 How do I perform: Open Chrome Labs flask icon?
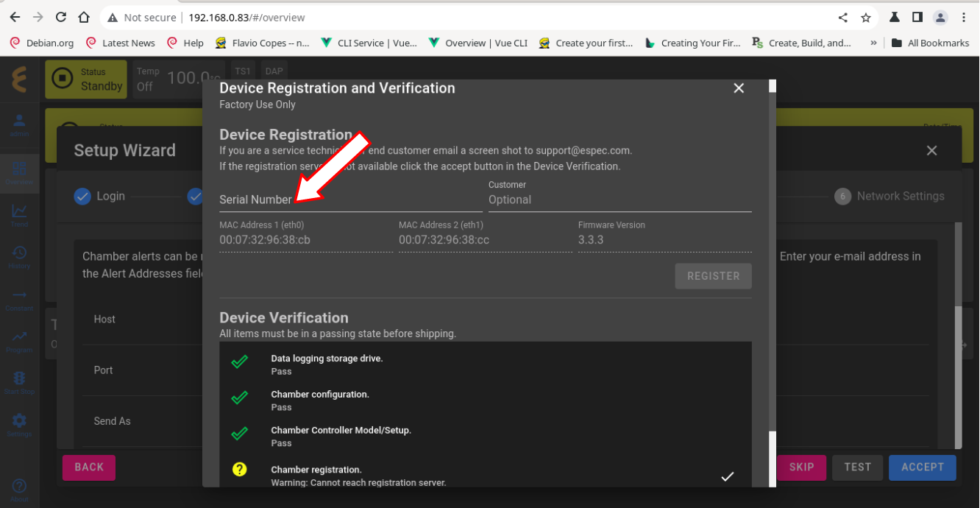pyautogui.click(x=895, y=17)
